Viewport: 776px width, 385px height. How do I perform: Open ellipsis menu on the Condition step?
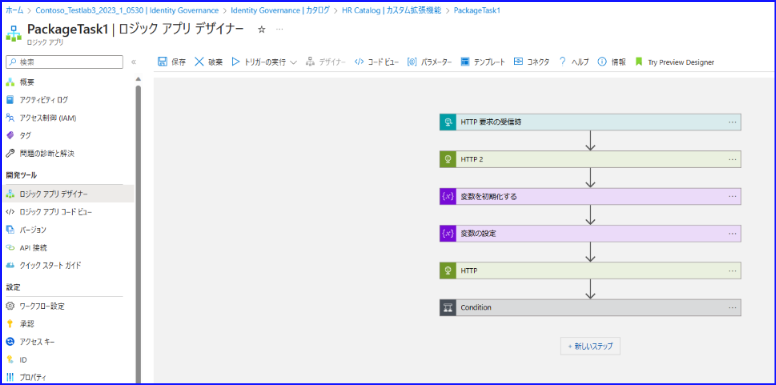[x=732, y=307]
